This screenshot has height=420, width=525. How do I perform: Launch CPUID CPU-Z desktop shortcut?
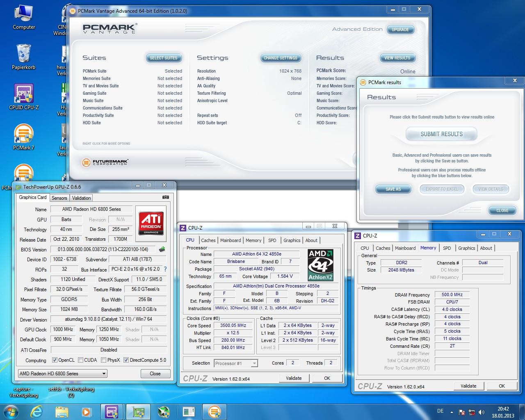coord(23,97)
